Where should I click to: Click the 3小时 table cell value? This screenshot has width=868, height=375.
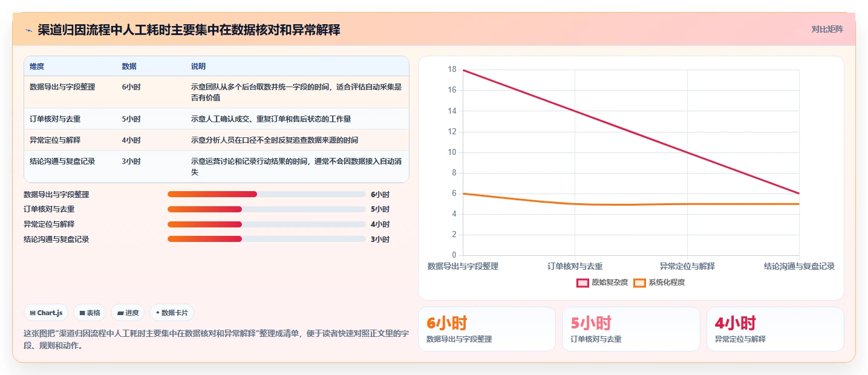point(131,161)
